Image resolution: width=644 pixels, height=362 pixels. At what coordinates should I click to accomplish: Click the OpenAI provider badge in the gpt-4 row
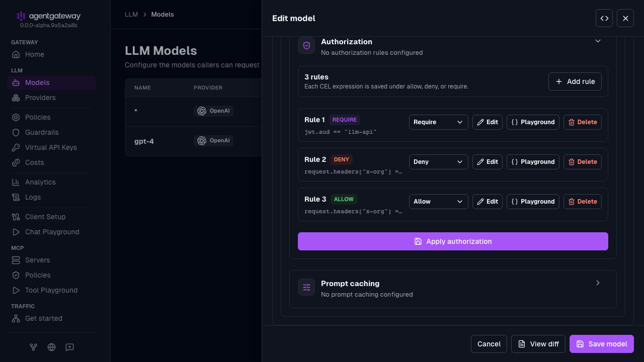coord(213,141)
